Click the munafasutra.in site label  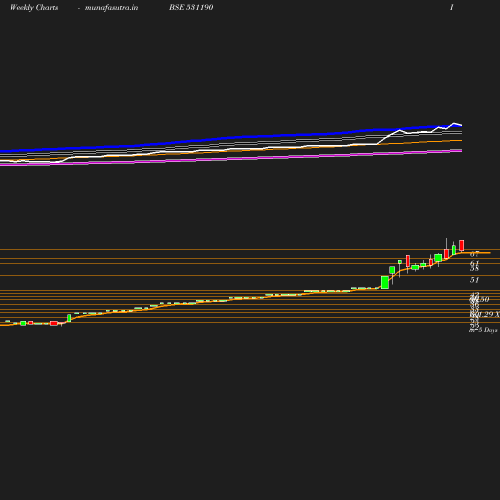pos(111,8)
